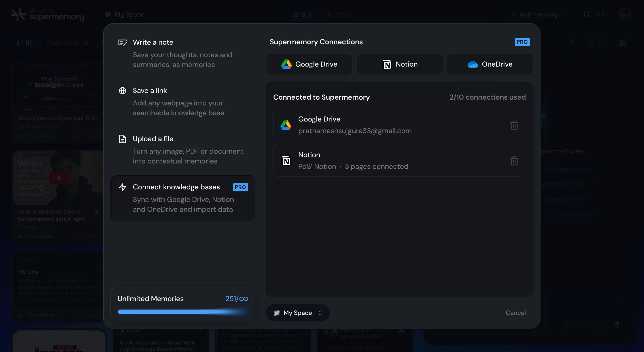Viewport: 644px width, 352px height.
Task: Select Connect knowledge bases option
Action: [x=182, y=198]
